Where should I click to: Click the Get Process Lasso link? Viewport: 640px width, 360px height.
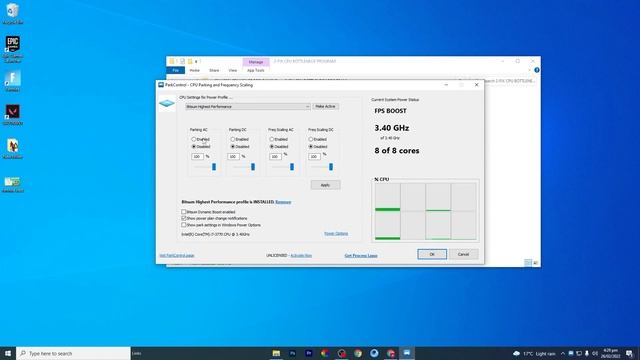361,256
